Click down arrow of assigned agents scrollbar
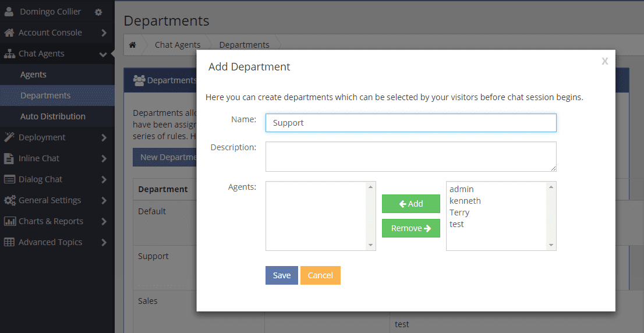The height and width of the screenshot is (333, 644). (371, 245)
